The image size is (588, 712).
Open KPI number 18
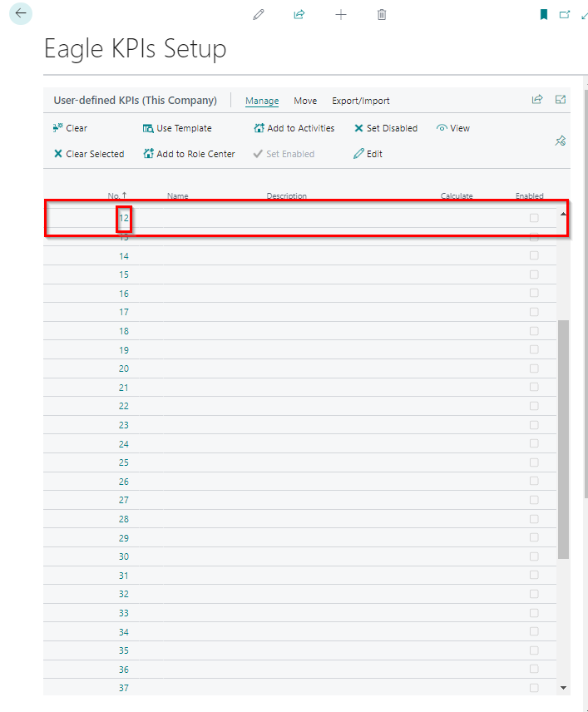124,331
